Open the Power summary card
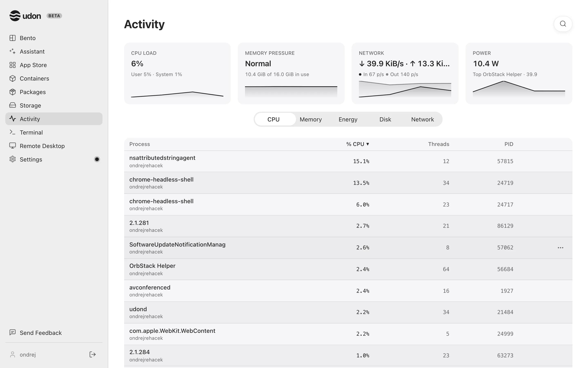This screenshot has height=368, width=588. click(x=519, y=73)
